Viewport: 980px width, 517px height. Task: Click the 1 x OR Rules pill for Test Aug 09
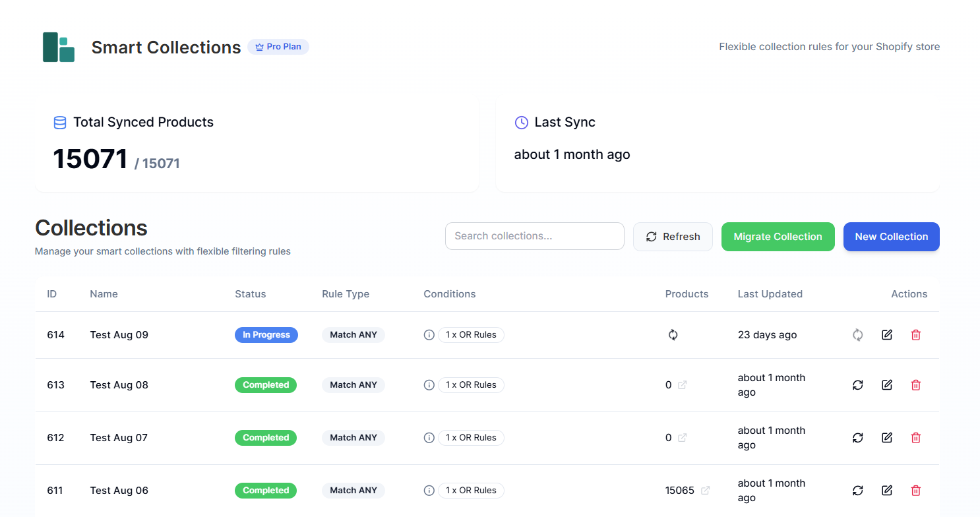[471, 334]
